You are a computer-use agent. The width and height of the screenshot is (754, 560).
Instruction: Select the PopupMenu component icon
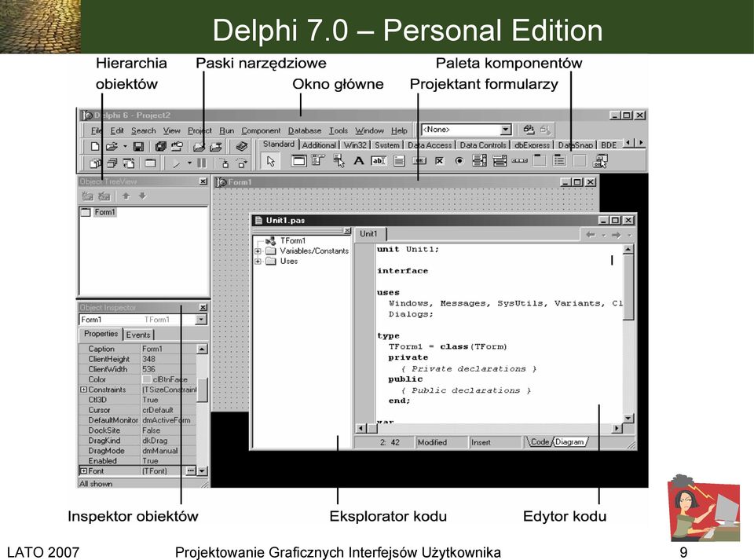pyautogui.click(x=339, y=160)
